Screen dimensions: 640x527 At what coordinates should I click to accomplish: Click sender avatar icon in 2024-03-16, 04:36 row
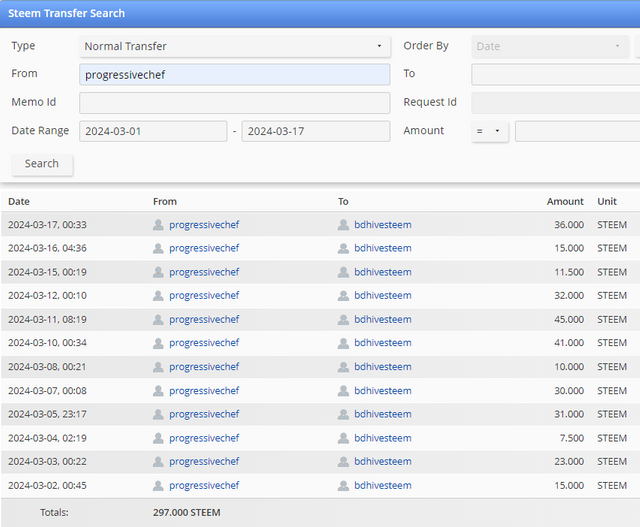point(158,248)
